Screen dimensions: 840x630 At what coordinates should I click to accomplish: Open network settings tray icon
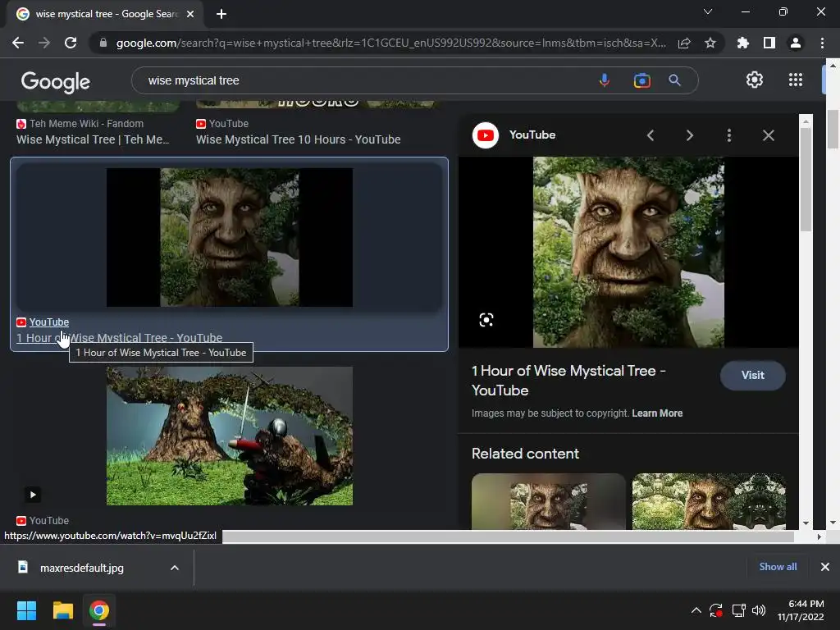point(739,610)
